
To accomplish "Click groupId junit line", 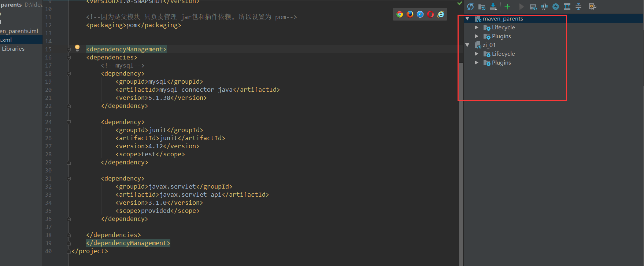I will click(159, 130).
